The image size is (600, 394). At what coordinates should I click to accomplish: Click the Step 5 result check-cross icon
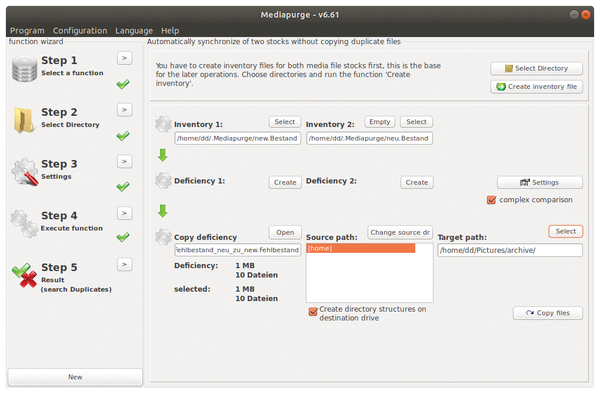click(24, 275)
